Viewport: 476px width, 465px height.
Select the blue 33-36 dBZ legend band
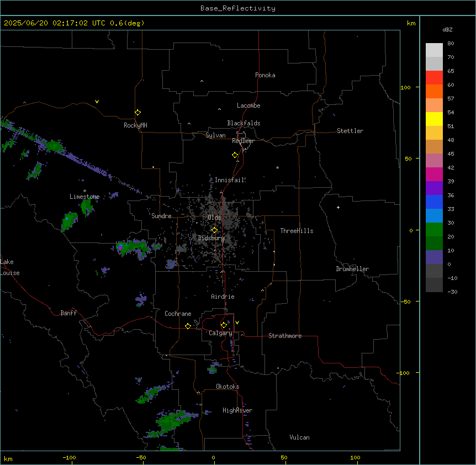tap(434, 202)
